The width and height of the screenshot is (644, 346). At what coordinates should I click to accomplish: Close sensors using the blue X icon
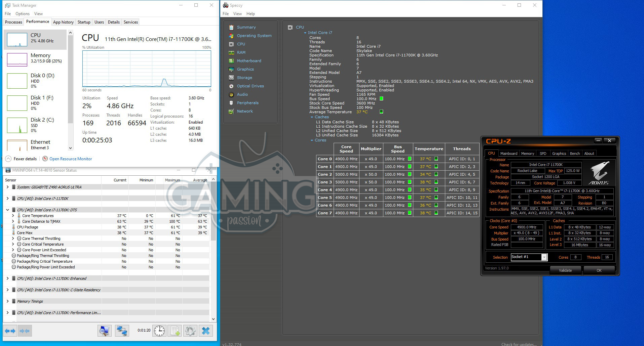pos(206,331)
